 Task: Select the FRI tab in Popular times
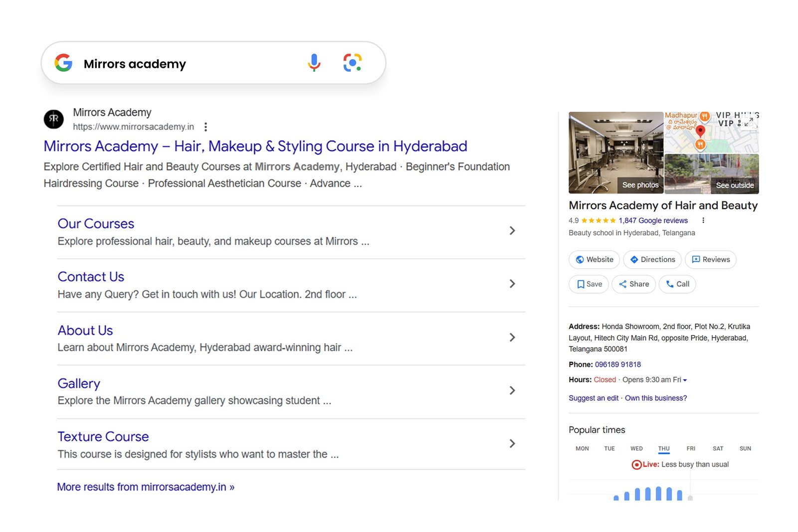[x=690, y=448]
